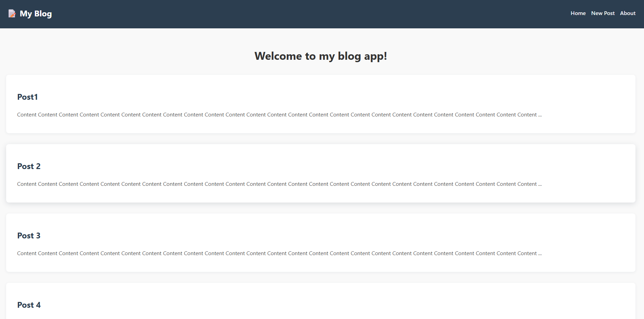Open the Post1 title
This screenshot has height=319, width=644.
(x=27, y=97)
